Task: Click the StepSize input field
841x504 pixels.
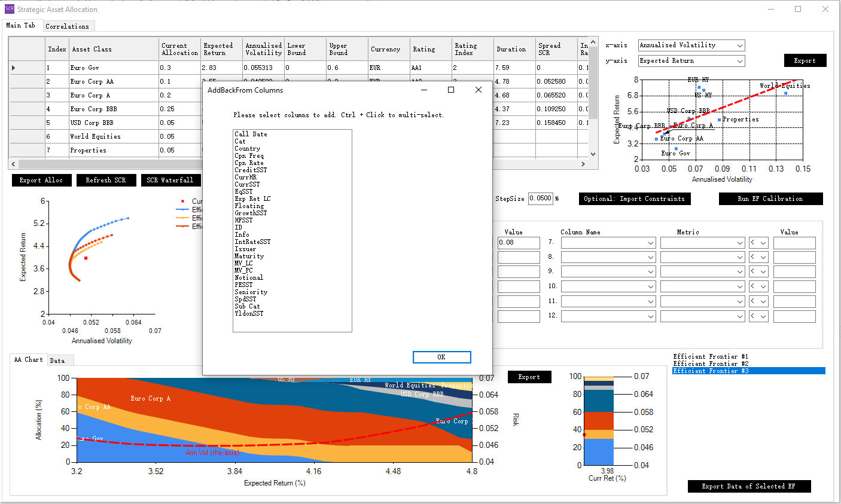Action: click(x=540, y=198)
